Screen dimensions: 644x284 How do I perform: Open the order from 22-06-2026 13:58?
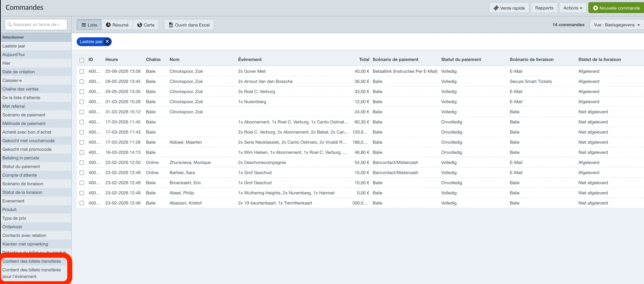tap(123, 71)
